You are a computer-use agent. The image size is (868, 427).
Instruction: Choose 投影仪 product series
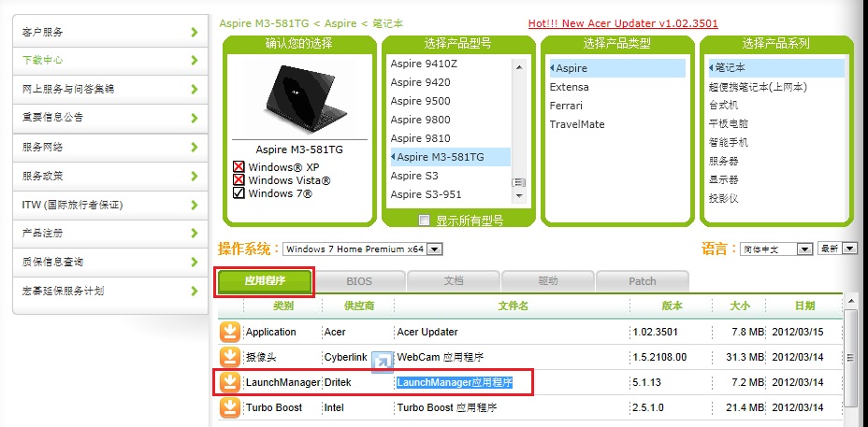(x=724, y=198)
